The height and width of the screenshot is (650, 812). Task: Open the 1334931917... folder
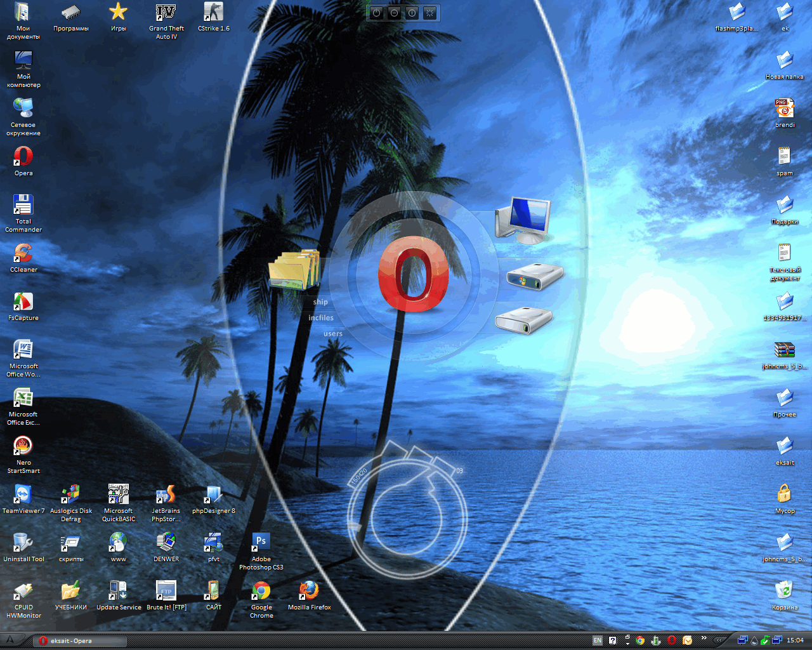tap(785, 306)
